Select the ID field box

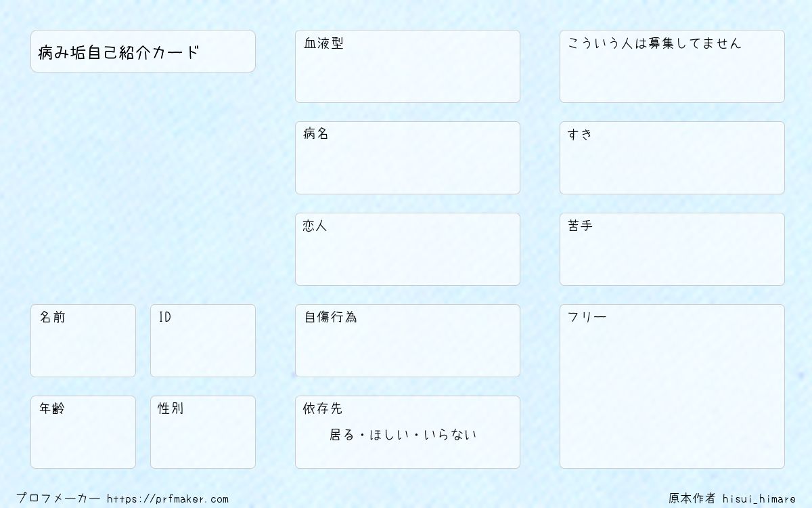coord(203,341)
